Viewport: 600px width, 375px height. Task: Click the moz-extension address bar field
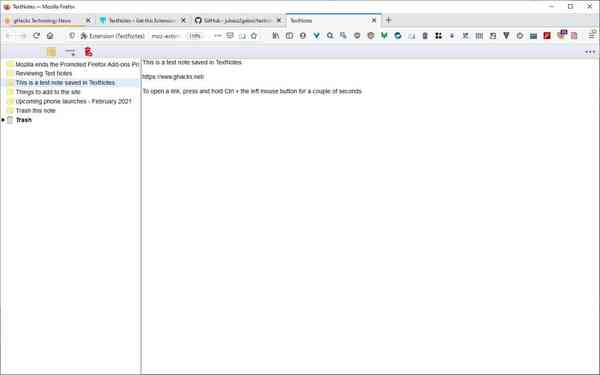[166, 36]
